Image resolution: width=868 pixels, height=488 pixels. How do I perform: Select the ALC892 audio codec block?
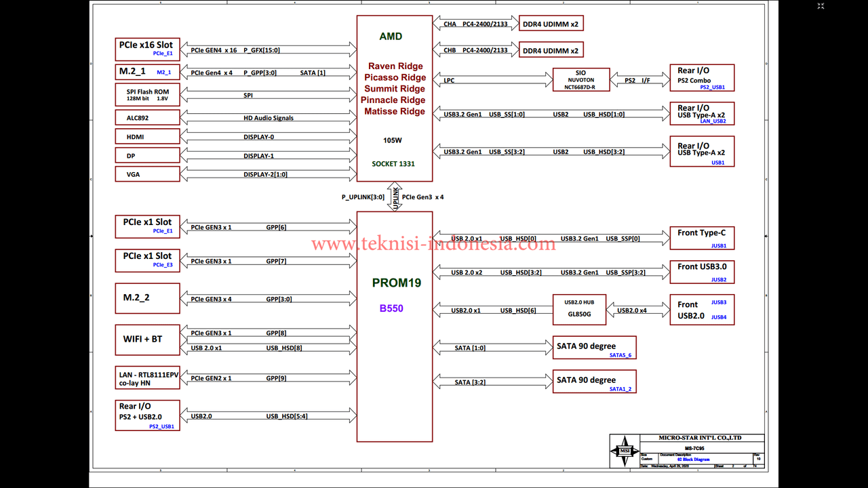coord(147,117)
